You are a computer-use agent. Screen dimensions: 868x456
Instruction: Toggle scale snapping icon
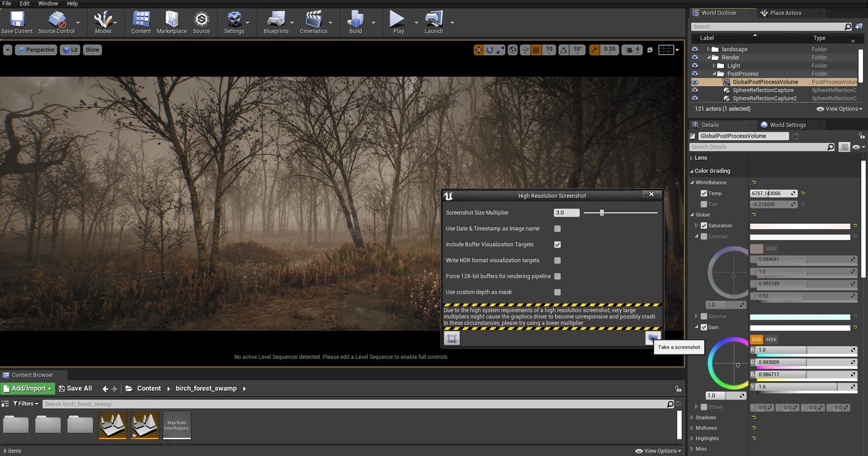click(x=595, y=50)
